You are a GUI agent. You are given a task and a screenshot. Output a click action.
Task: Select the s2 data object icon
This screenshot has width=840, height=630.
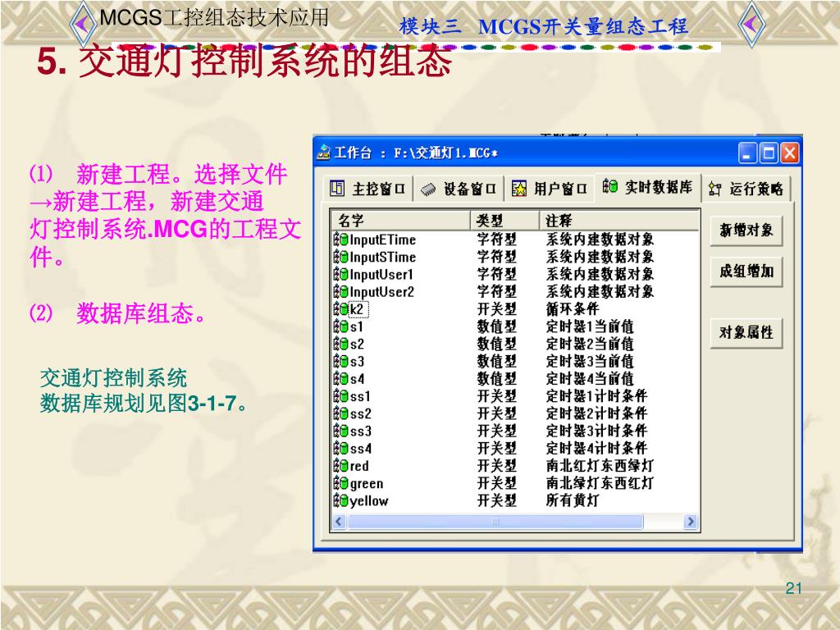[x=340, y=344]
